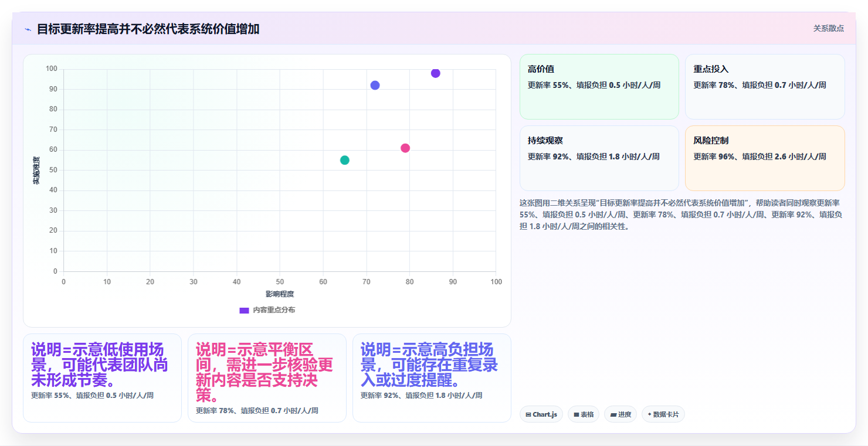
Task: Click the blue note about 高负担场景
Action: tap(429, 365)
